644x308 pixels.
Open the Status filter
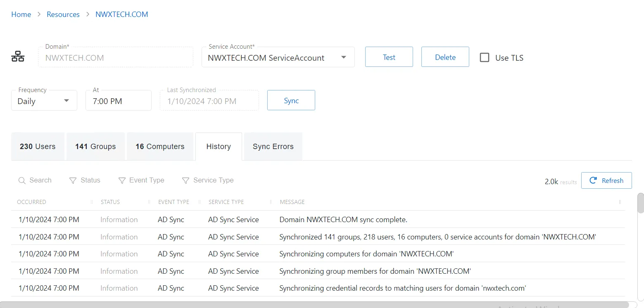[85, 180]
